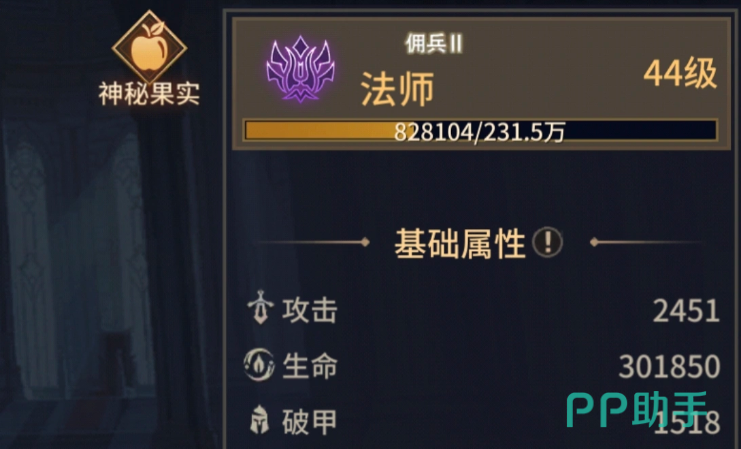Select the 生命 attribute label
The height and width of the screenshot is (449, 741).
tap(310, 366)
